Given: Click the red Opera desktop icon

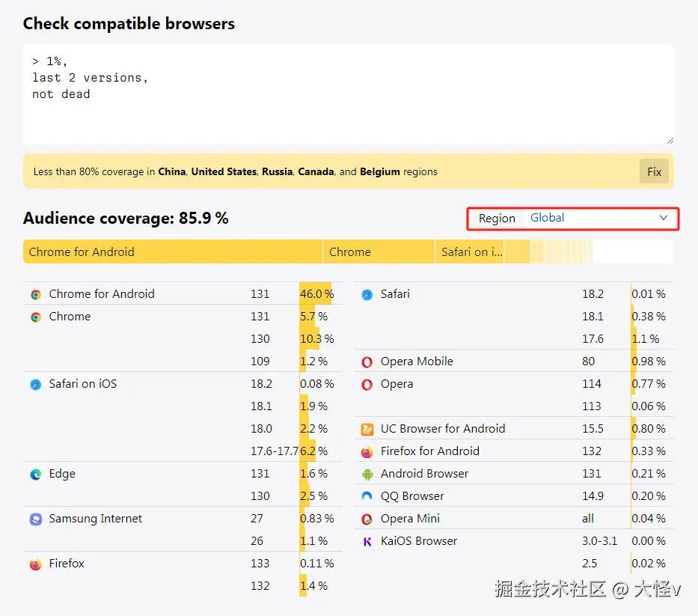Looking at the screenshot, I should 367,385.
